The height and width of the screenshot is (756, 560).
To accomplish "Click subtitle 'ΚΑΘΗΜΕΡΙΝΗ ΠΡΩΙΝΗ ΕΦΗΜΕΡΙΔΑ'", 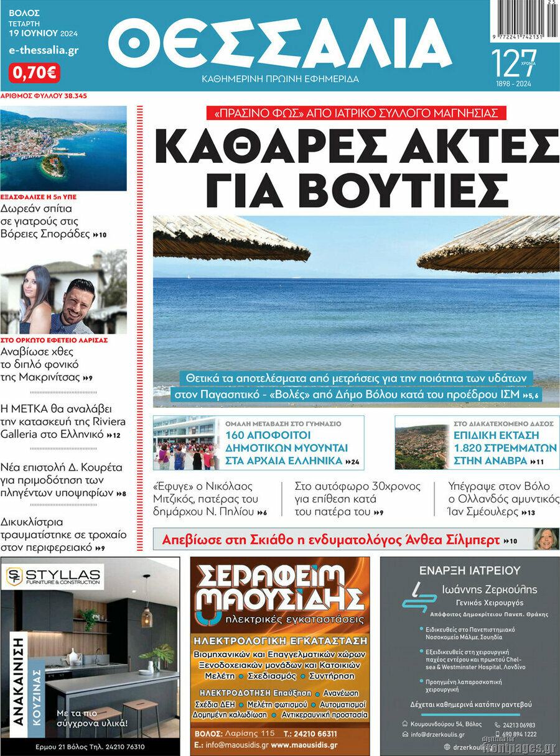I will [x=280, y=80].
